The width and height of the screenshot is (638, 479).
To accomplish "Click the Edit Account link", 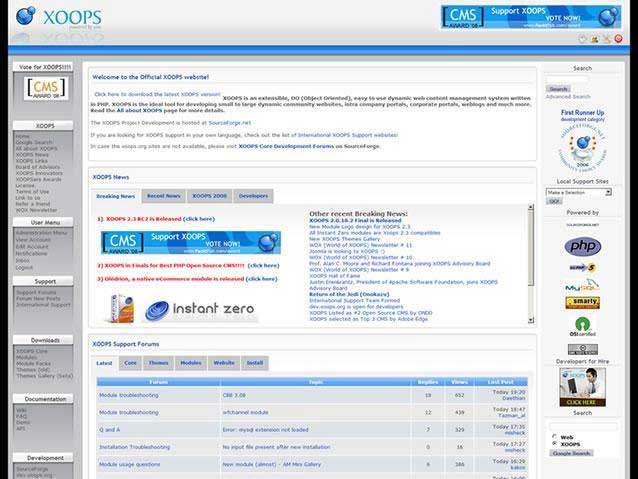I will coord(32,247).
